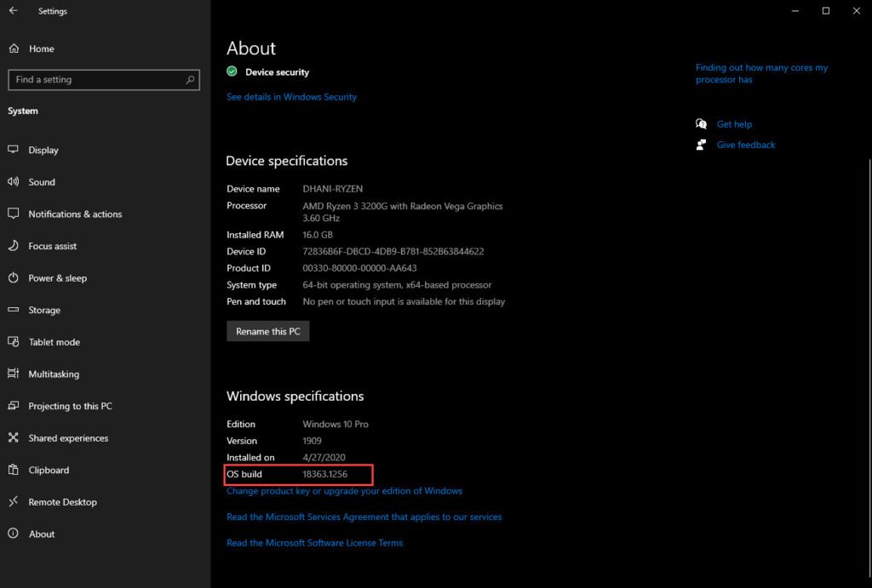Open See details in Windows Security
This screenshot has height=588, width=872.
click(291, 97)
